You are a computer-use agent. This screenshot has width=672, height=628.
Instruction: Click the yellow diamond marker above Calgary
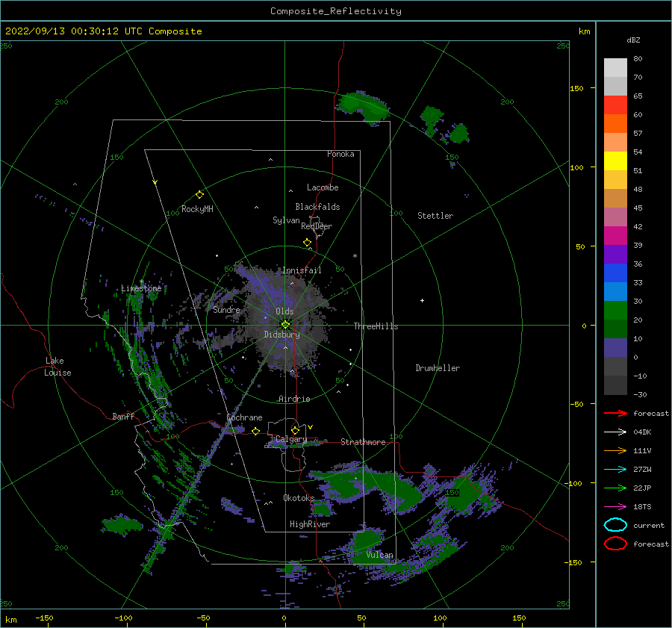coord(295,430)
